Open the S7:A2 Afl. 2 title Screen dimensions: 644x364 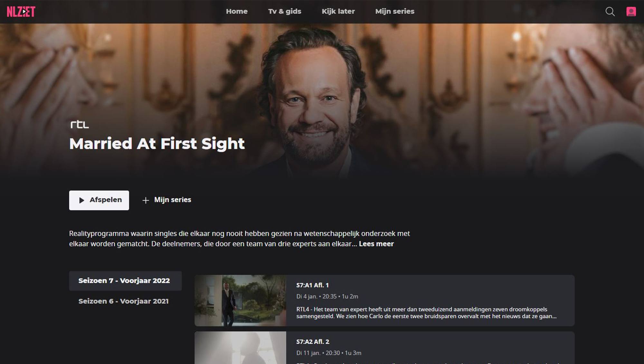click(313, 342)
